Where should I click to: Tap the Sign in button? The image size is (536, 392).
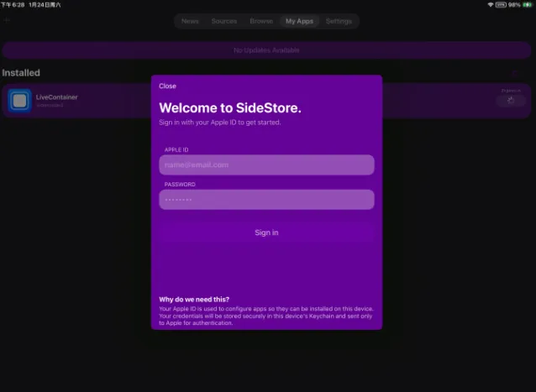click(266, 233)
